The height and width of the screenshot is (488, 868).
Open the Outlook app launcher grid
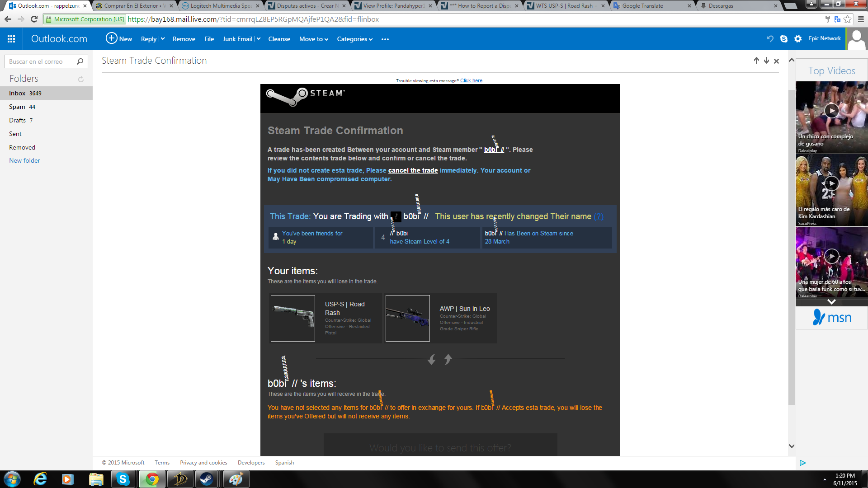click(11, 39)
